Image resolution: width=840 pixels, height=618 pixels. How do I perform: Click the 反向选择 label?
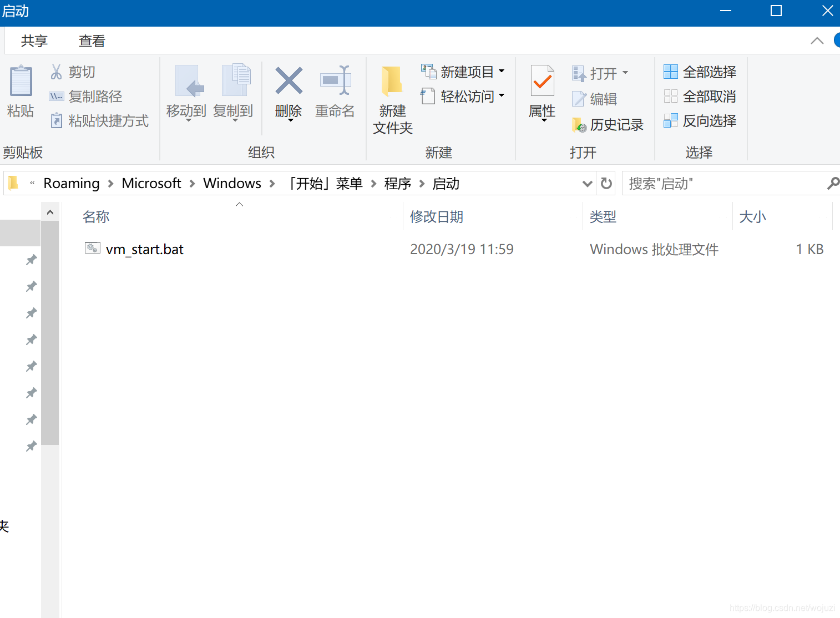point(710,121)
